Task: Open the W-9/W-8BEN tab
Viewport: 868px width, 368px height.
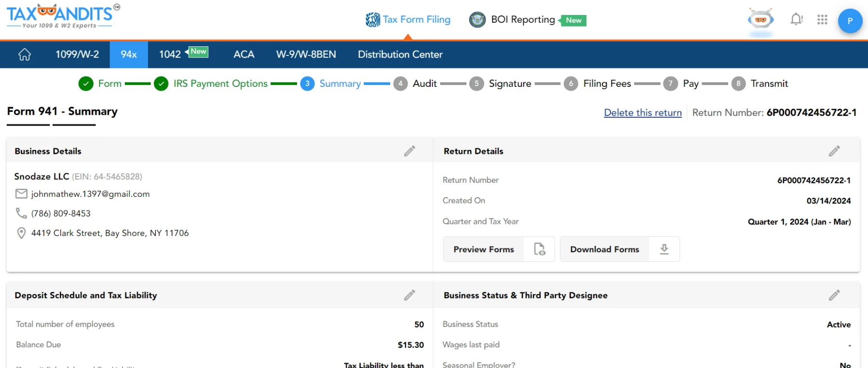Action: coord(306,55)
